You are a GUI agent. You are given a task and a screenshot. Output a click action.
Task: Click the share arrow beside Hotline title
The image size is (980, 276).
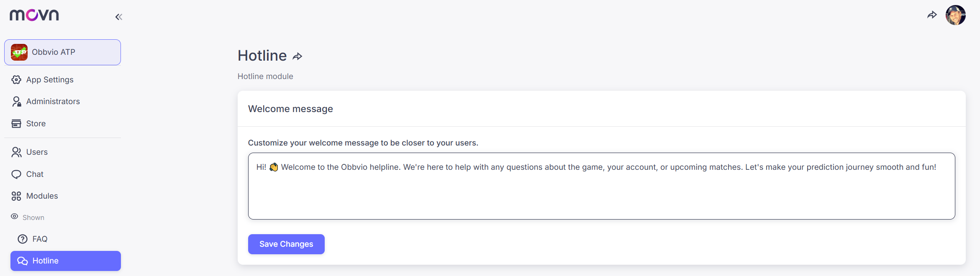pos(298,56)
